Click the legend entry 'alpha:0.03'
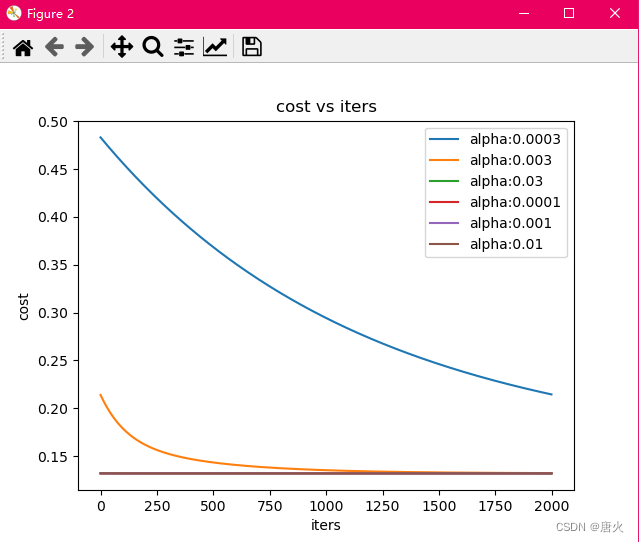Image resolution: width=639 pixels, height=542 pixels. click(506, 181)
